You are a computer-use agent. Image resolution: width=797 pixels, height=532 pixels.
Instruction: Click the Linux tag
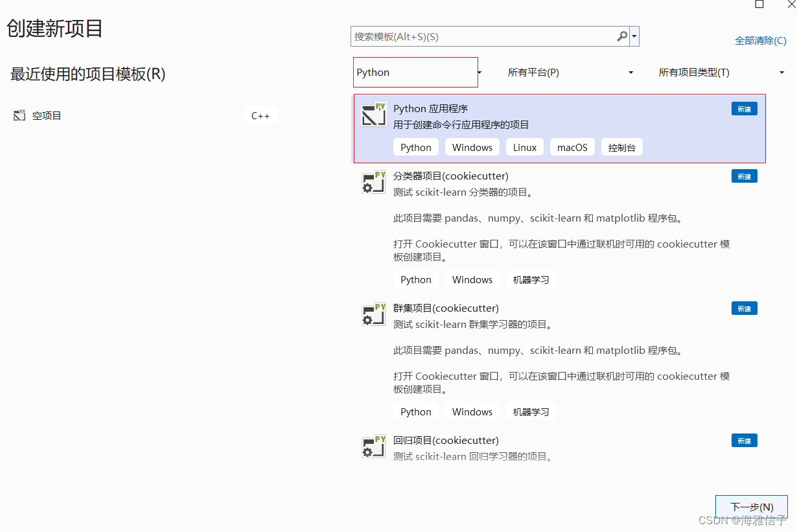[525, 147]
